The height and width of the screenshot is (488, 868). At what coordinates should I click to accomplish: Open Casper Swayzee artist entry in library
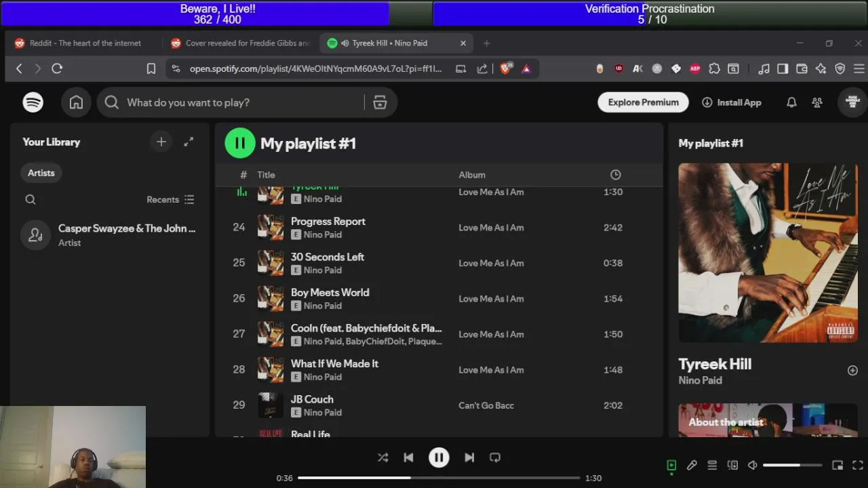coord(108,235)
